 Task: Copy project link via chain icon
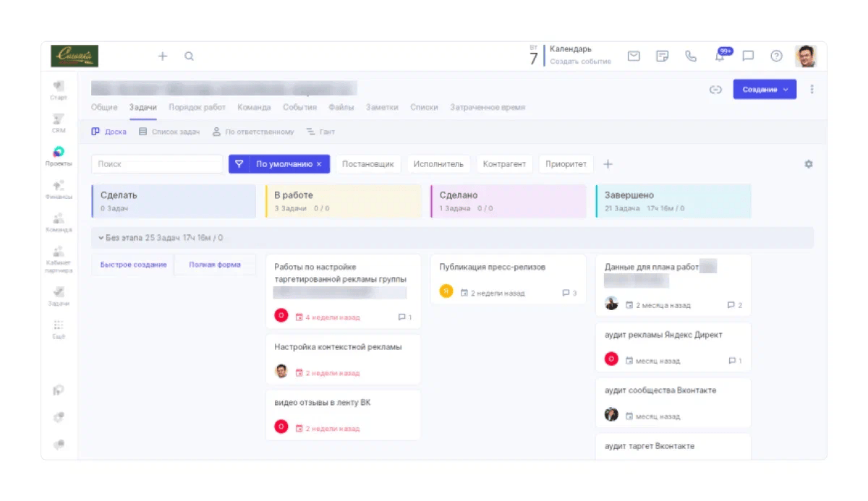[715, 90]
